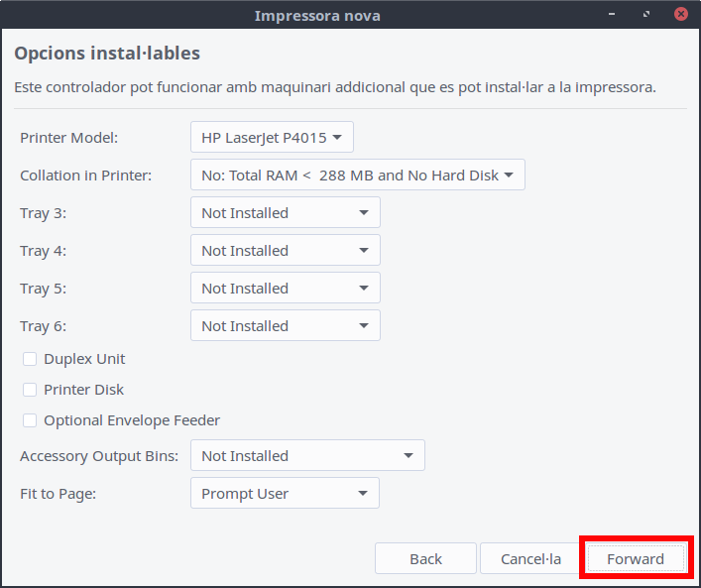Image resolution: width=701 pixels, height=588 pixels.
Task: Tick the Printer Disk checkbox
Action: click(x=30, y=390)
